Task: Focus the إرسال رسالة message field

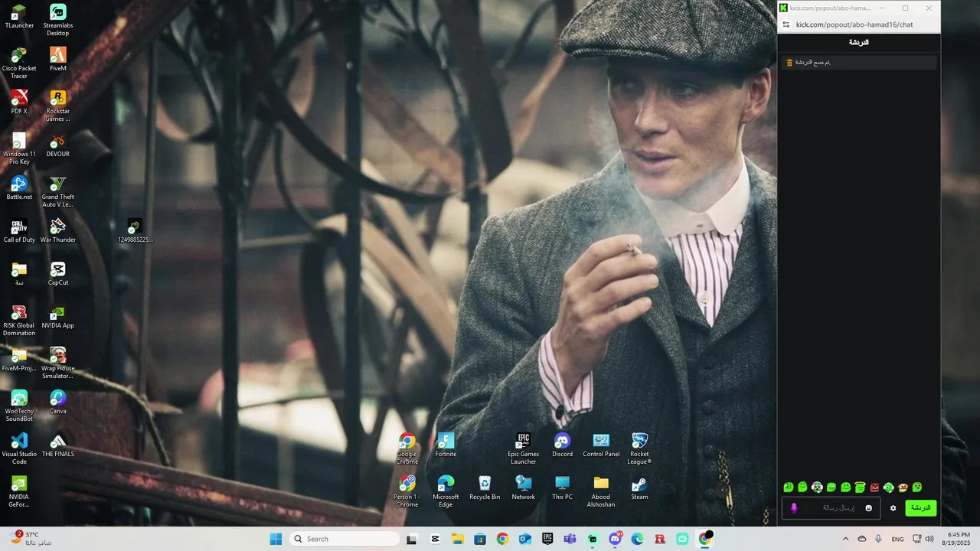Action: click(831, 508)
